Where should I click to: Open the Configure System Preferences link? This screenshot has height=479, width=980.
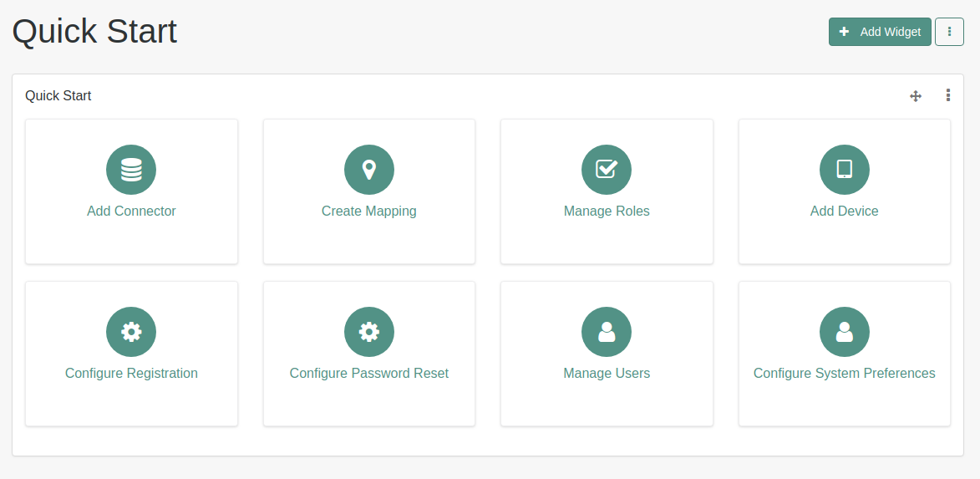[845, 374]
